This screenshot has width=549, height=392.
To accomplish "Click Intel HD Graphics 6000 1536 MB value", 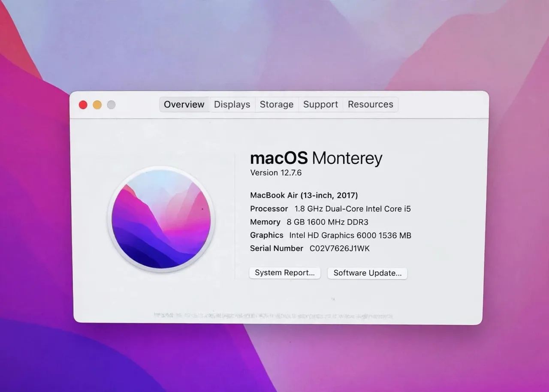I will (x=350, y=235).
